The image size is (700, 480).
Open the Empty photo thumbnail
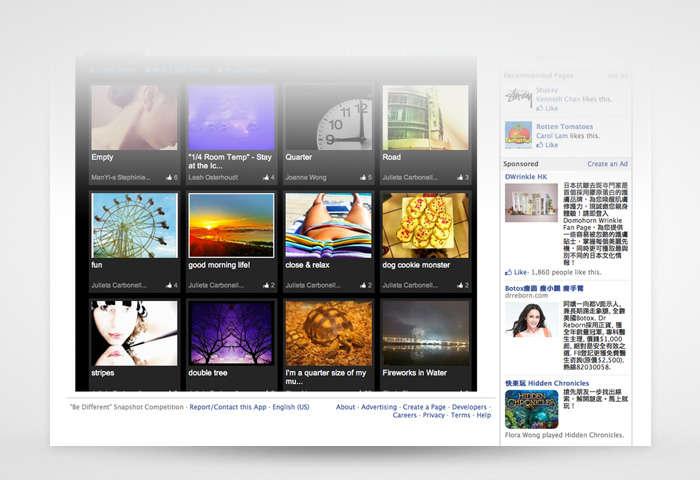tap(134, 117)
